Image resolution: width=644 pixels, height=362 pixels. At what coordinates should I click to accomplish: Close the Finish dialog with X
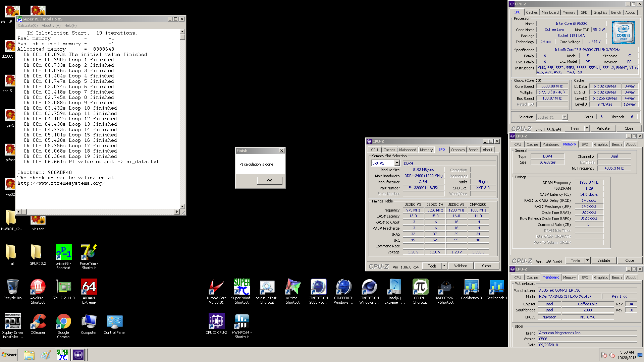coord(282,151)
